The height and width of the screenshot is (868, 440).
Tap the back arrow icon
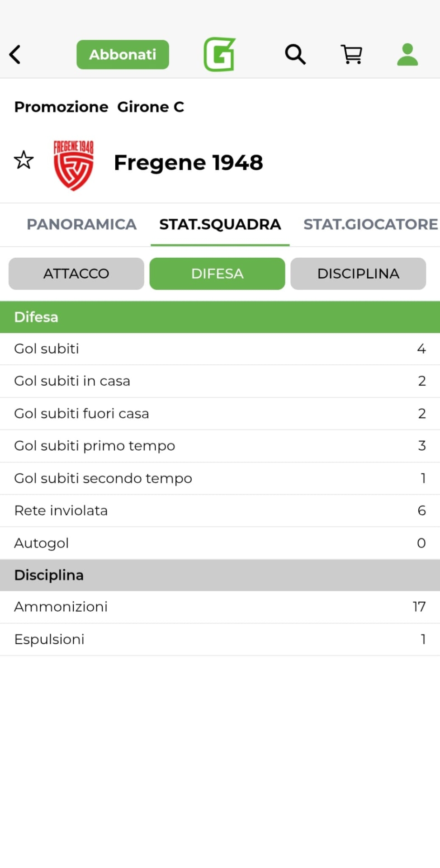tap(15, 55)
